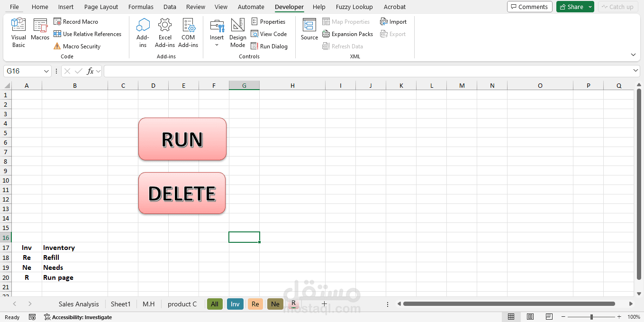644x322 pixels.
Task: Open the Automate tab
Action: [x=251, y=7]
